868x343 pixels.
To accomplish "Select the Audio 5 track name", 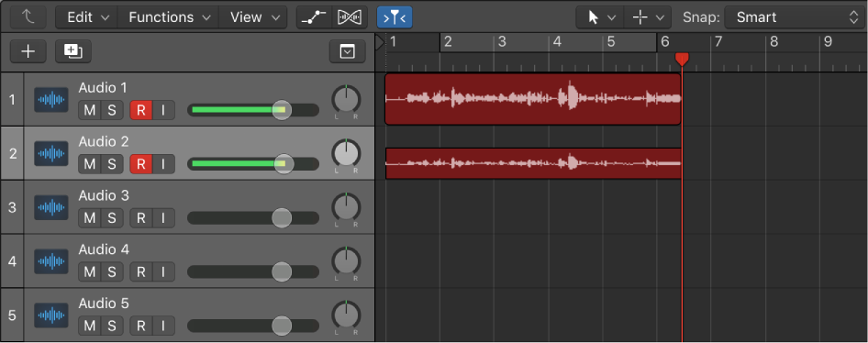I will point(104,304).
